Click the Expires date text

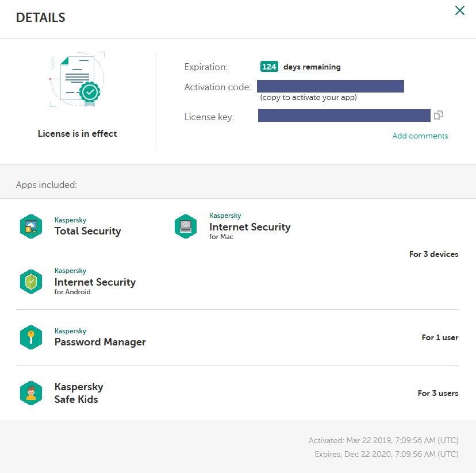pos(386,454)
